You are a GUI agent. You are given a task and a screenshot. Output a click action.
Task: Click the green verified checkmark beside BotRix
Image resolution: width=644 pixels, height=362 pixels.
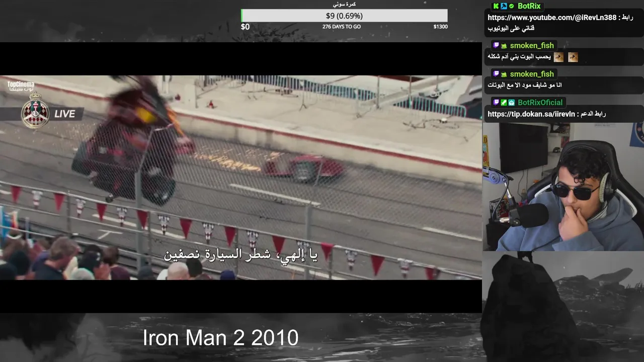pyautogui.click(x=512, y=6)
